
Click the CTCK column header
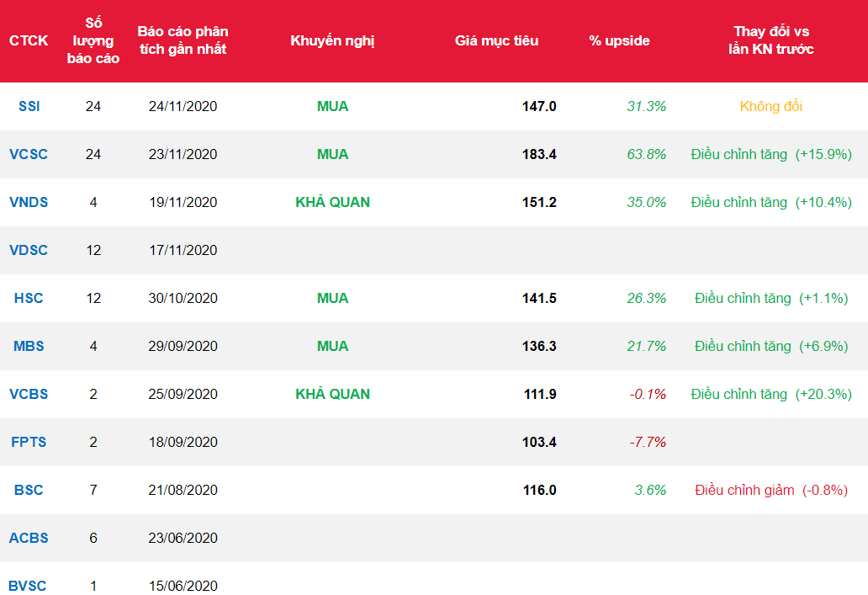click(x=29, y=40)
